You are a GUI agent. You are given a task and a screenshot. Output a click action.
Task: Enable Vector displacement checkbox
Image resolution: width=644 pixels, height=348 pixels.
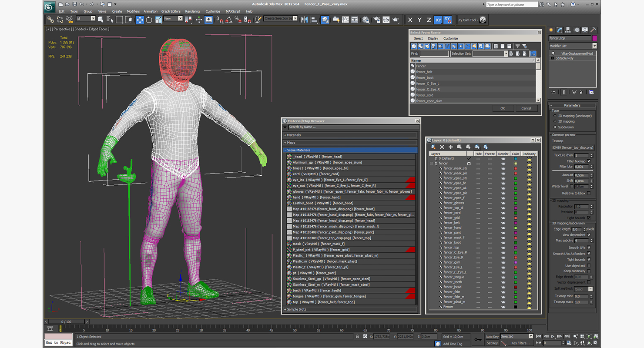click(589, 282)
